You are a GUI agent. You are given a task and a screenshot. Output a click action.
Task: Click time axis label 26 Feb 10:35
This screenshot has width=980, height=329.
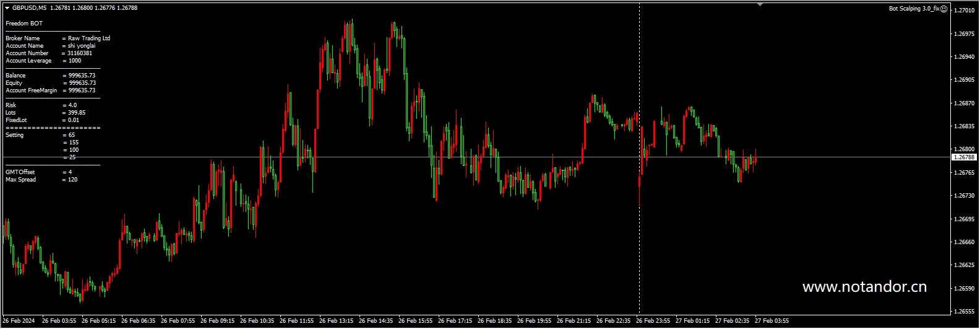tap(257, 321)
